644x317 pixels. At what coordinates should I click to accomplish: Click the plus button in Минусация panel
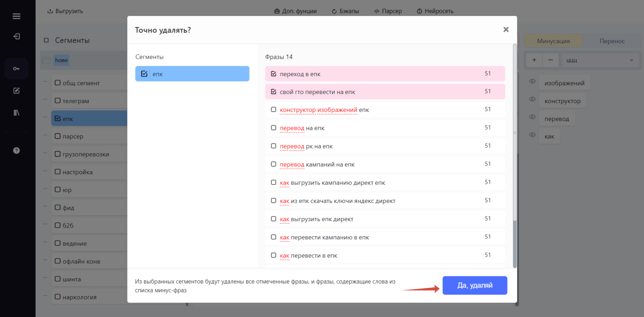click(534, 60)
